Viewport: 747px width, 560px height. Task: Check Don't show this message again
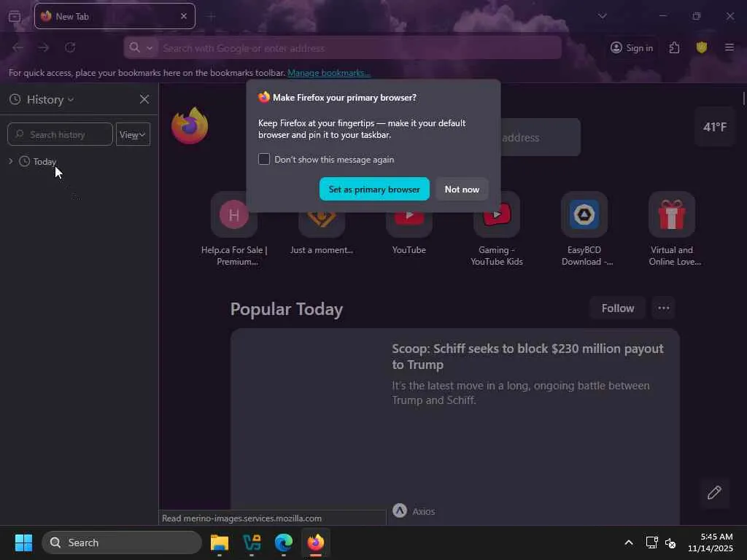click(264, 159)
